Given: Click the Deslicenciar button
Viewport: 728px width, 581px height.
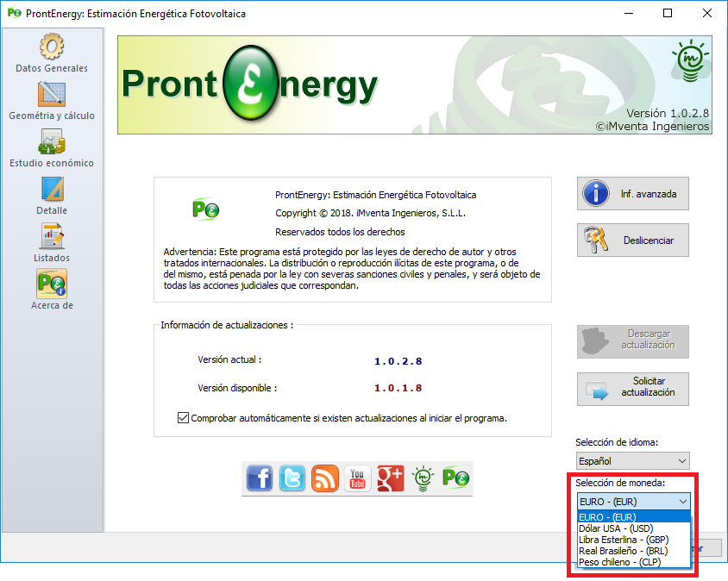Looking at the screenshot, I should pos(633,241).
